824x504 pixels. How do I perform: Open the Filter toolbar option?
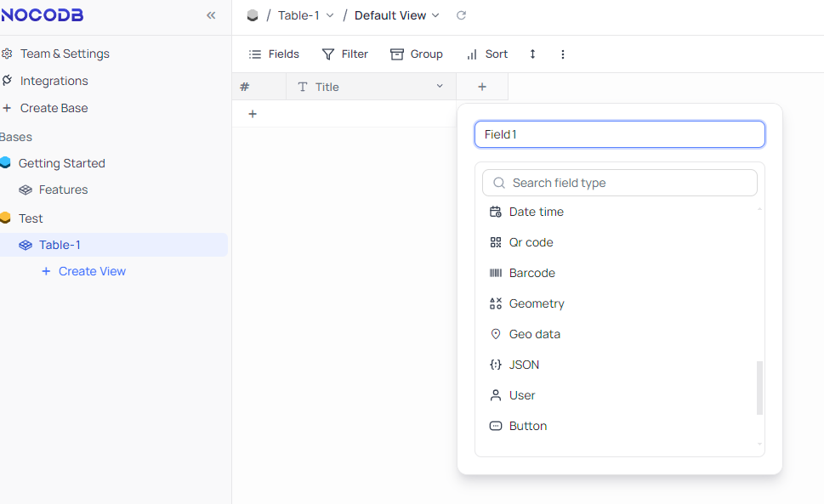344,54
